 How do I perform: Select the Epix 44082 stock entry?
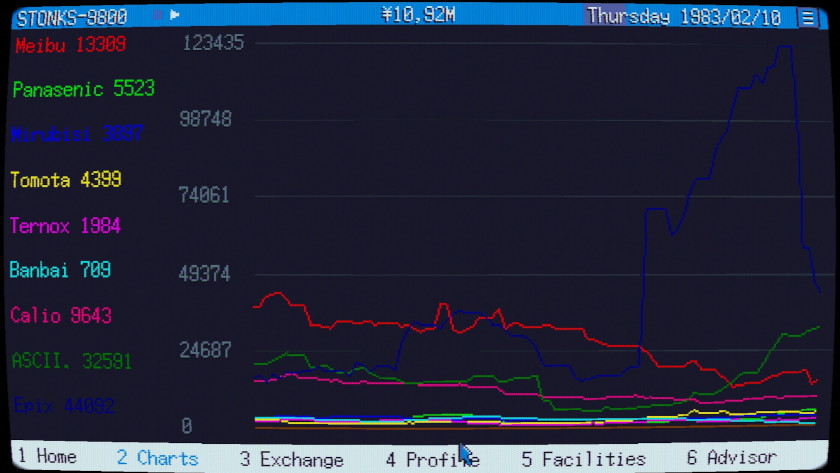tap(64, 406)
